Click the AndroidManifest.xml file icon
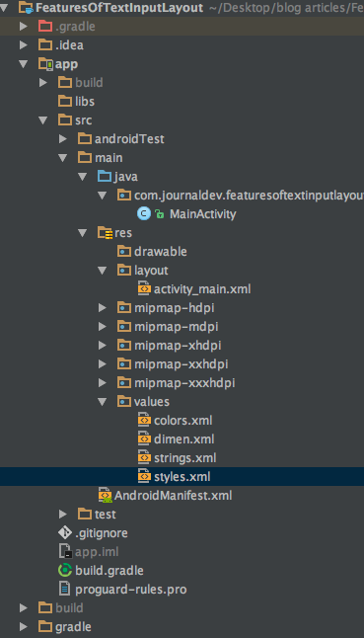364x638 pixels. [105, 495]
